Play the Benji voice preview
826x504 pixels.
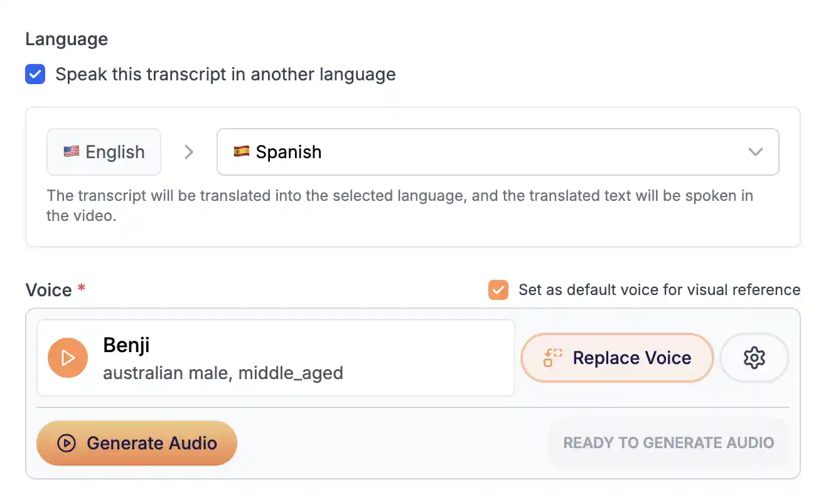pos(68,358)
